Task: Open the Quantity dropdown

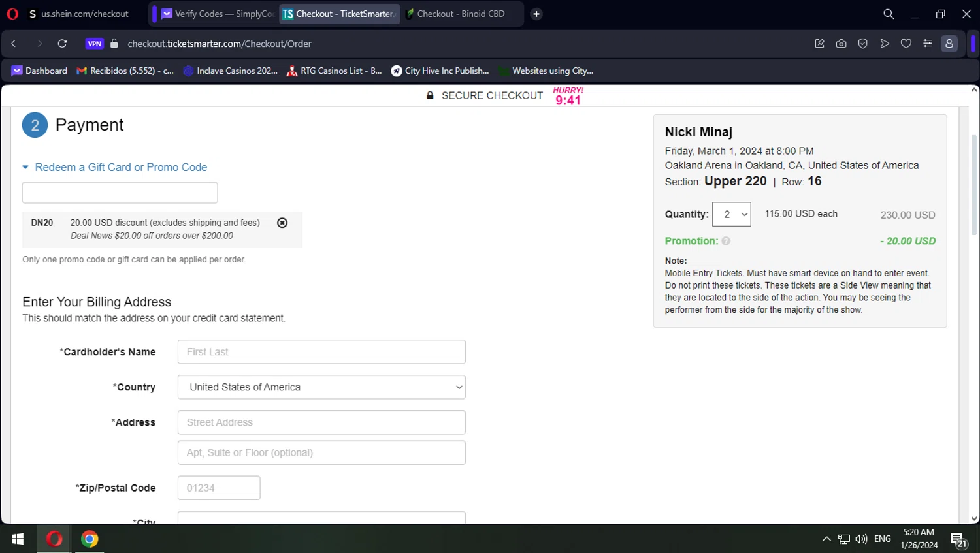Action: tap(732, 214)
